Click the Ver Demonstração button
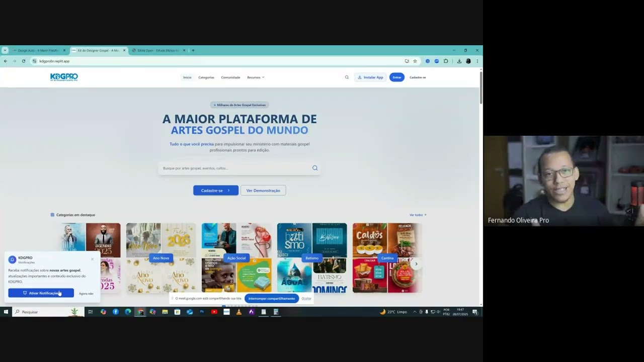644x362 pixels. point(263,191)
